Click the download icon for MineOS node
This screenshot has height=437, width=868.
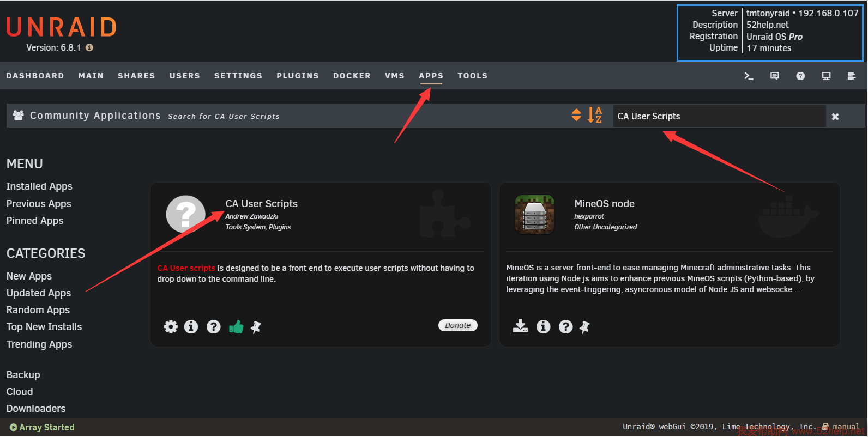pyautogui.click(x=520, y=326)
